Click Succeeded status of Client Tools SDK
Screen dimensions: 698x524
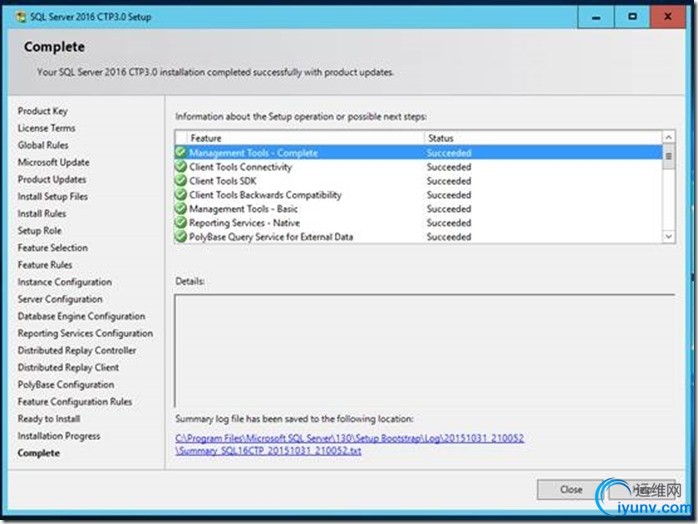tap(449, 181)
